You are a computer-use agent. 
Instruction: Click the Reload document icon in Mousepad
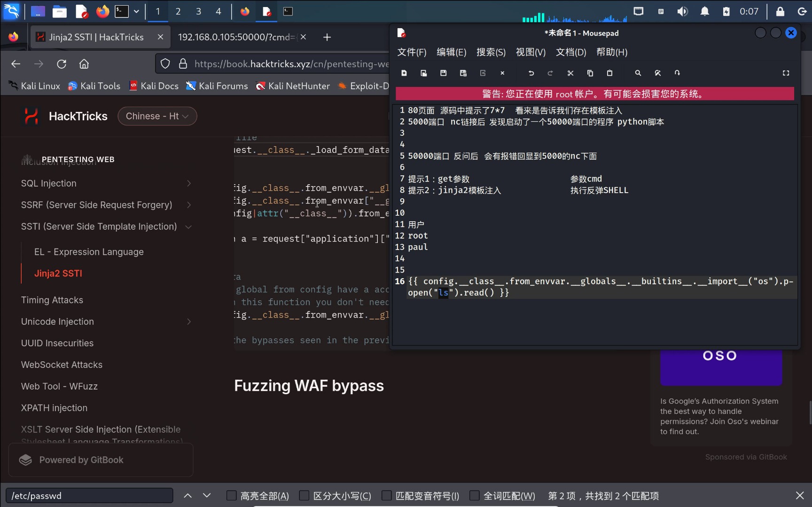(483, 73)
